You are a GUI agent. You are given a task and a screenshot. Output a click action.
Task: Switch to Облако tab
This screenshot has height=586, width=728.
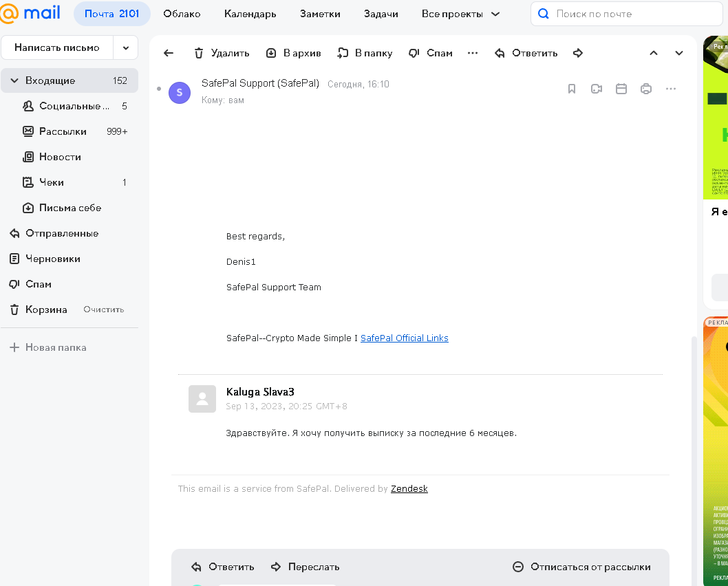[182, 14]
